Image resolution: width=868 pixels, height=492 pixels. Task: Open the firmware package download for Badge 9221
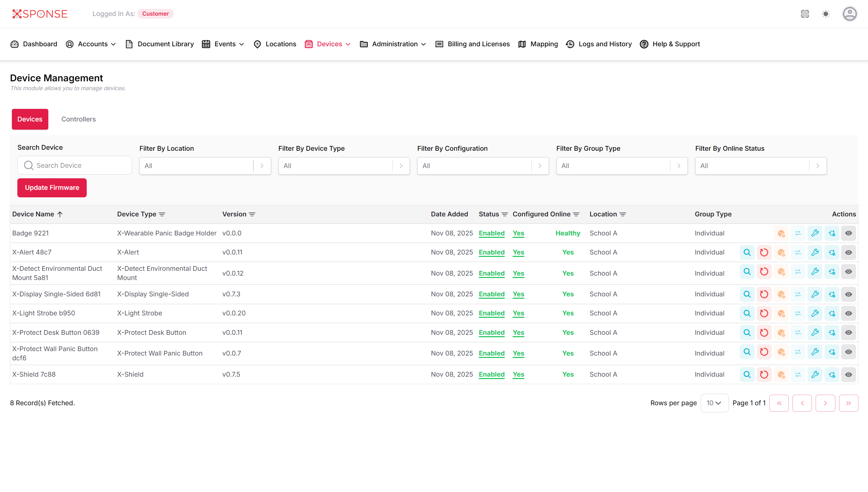(781, 233)
